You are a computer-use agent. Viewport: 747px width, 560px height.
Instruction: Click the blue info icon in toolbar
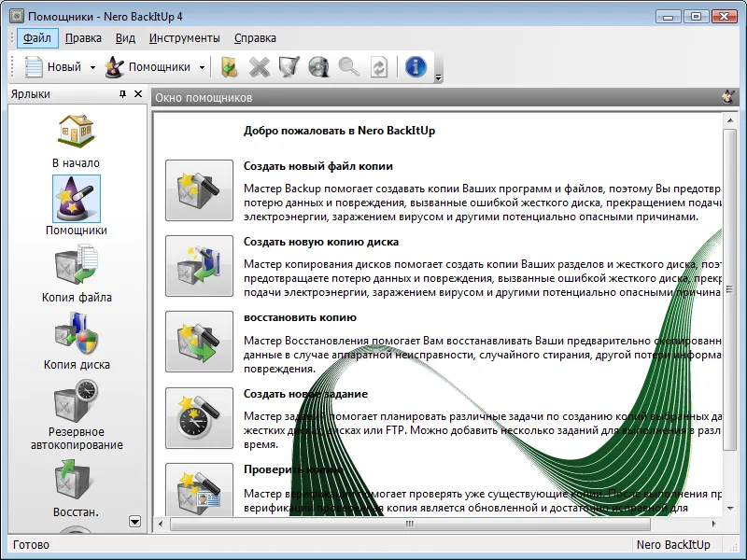[416, 66]
